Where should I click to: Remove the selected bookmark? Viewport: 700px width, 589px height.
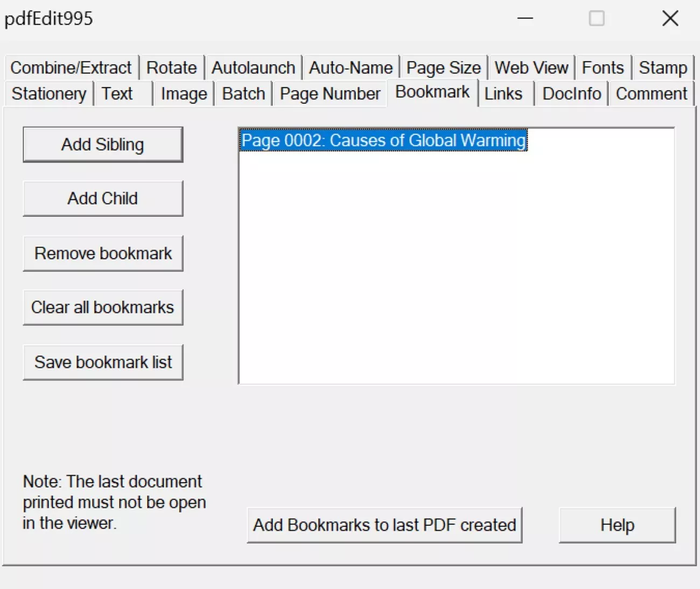[103, 253]
